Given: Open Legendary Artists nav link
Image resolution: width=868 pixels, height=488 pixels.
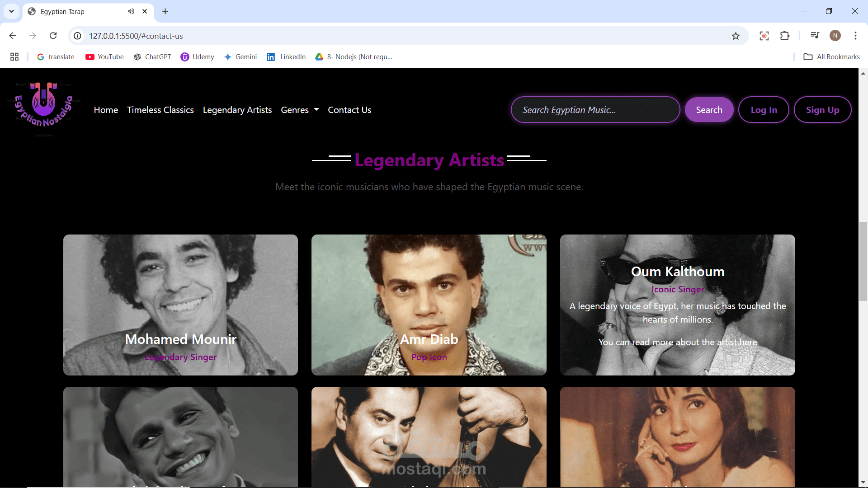Looking at the screenshot, I should (x=237, y=110).
